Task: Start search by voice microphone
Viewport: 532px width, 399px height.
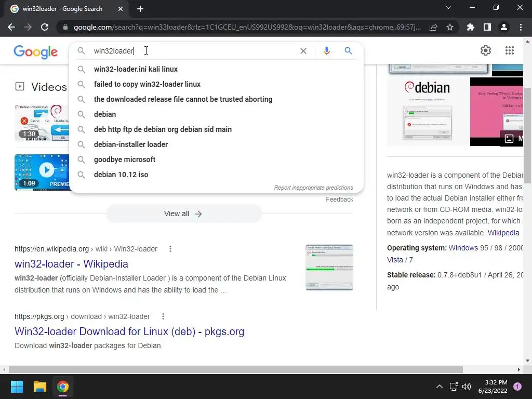Action: (327, 51)
